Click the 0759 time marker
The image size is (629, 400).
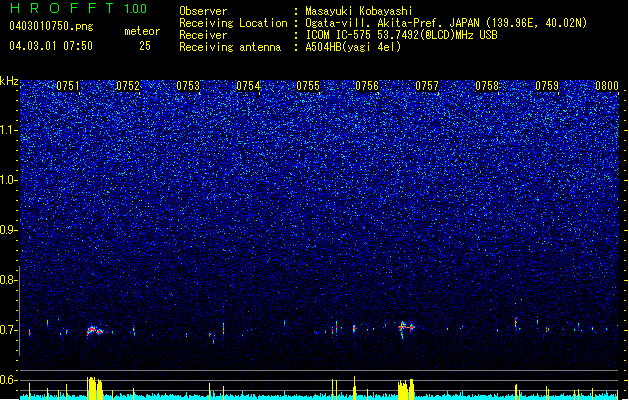547,86
